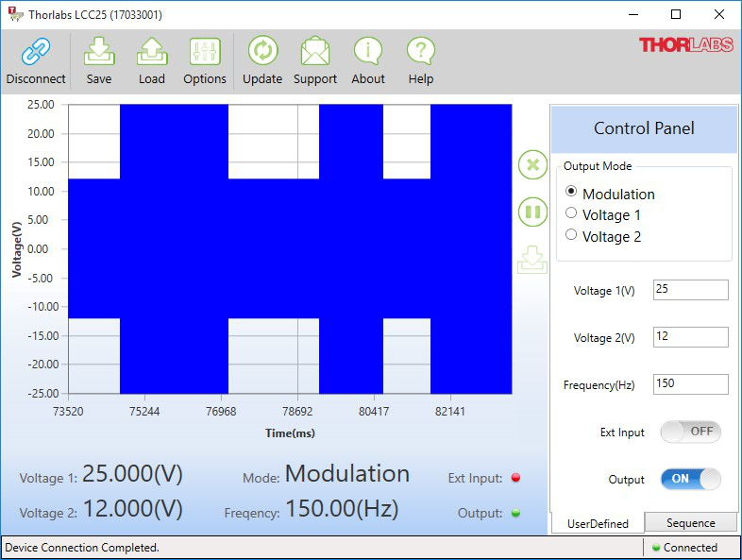
Task: Toggle the Ext Input switch on
Action: click(x=690, y=432)
